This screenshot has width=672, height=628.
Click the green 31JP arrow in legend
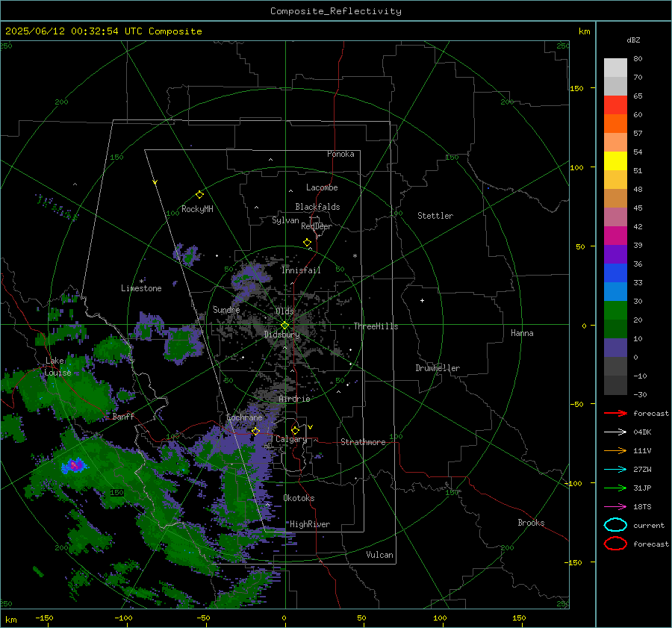615,488
